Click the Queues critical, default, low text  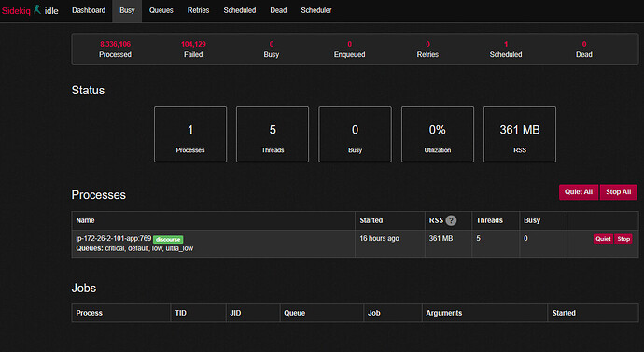(x=134, y=248)
